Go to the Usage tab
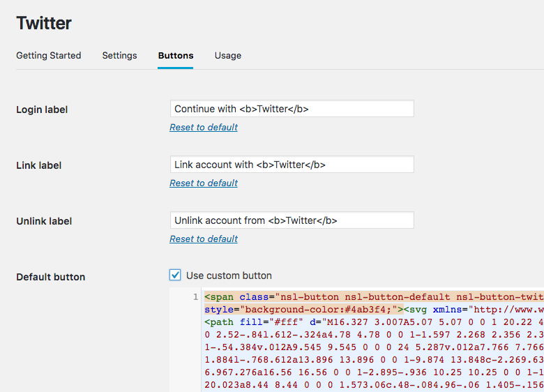 pyautogui.click(x=227, y=56)
